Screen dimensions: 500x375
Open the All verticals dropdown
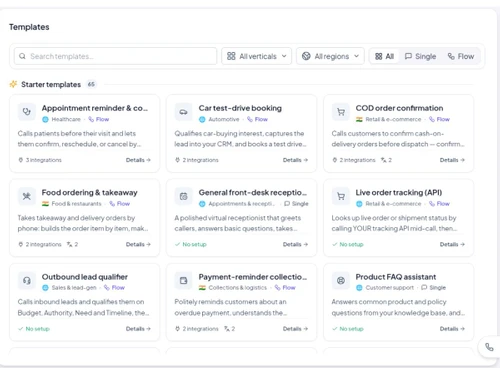point(256,56)
